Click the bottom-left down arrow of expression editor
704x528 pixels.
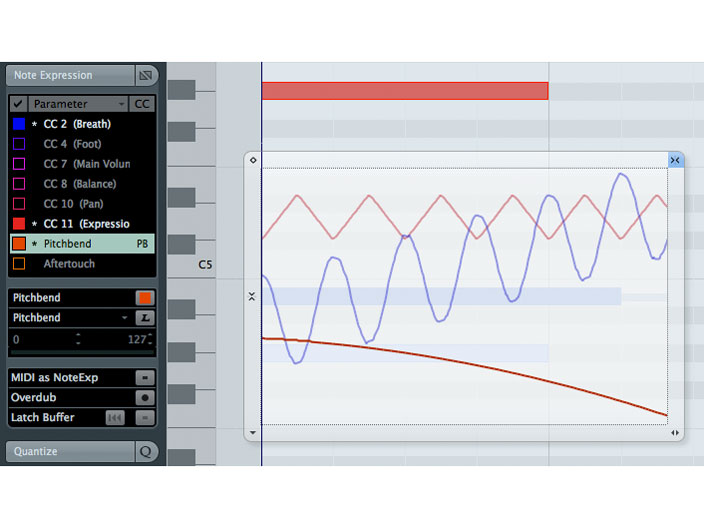253,433
